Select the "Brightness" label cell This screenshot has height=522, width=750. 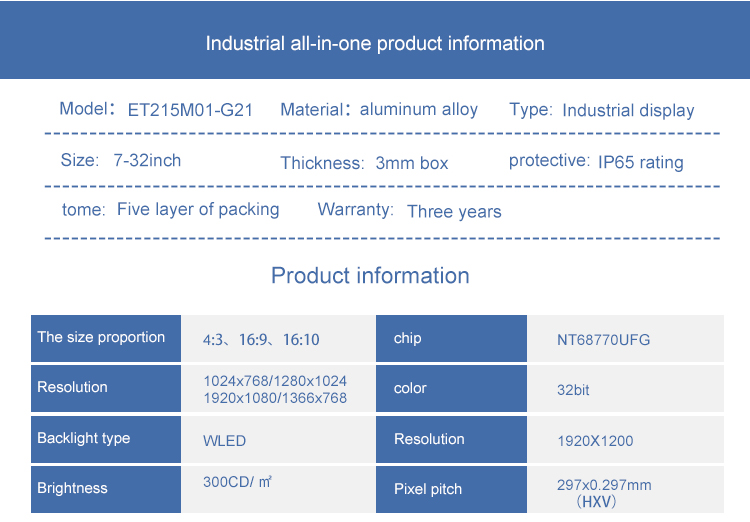(105, 488)
